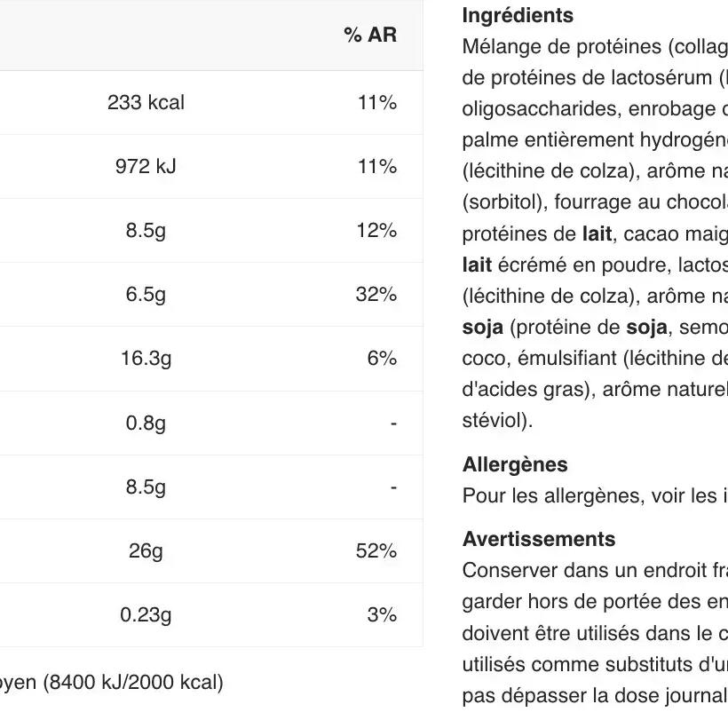Select the 6.5g table value
Image resolution: width=728 pixels, height=728 pixels.
pyautogui.click(x=146, y=295)
